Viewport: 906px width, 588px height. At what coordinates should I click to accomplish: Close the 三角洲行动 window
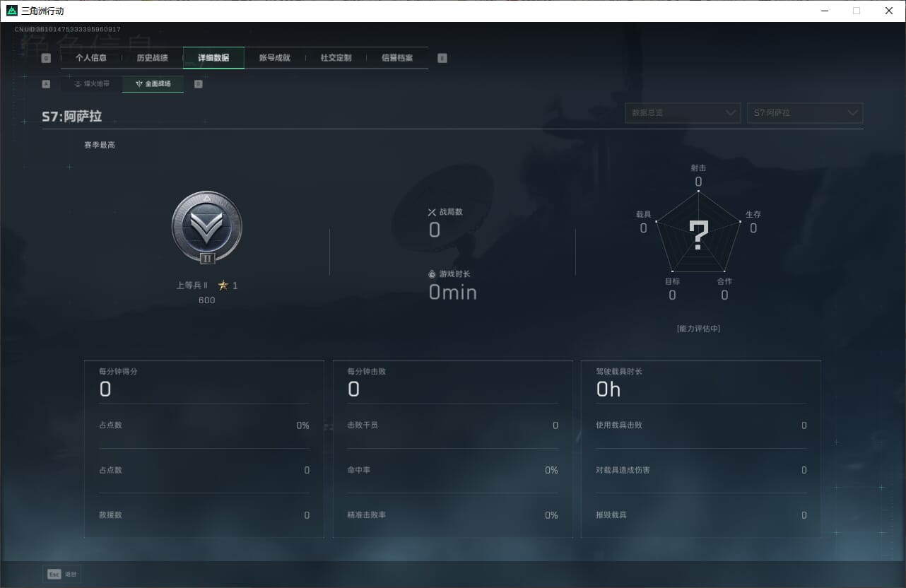pos(889,11)
